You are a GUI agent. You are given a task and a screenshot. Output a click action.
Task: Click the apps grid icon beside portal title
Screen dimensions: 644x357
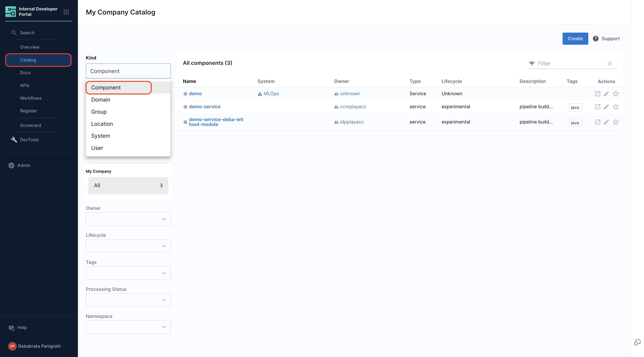pos(66,12)
